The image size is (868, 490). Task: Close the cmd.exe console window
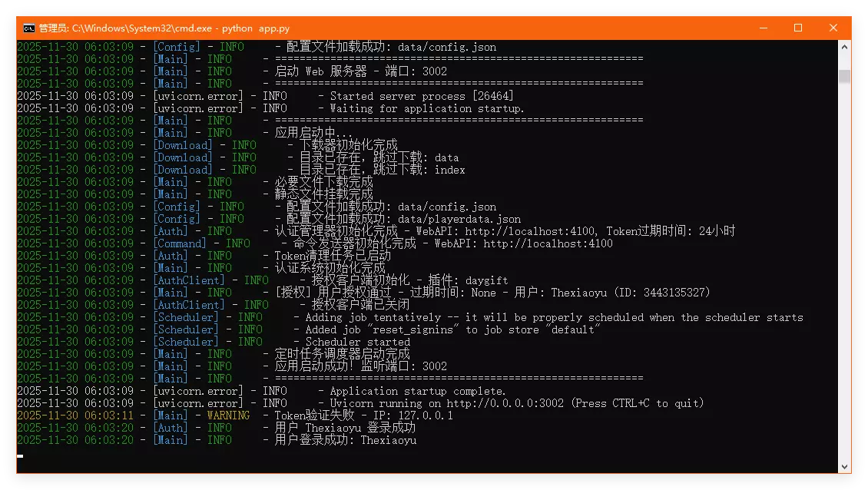pyautogui.click(x=833, y=28)
